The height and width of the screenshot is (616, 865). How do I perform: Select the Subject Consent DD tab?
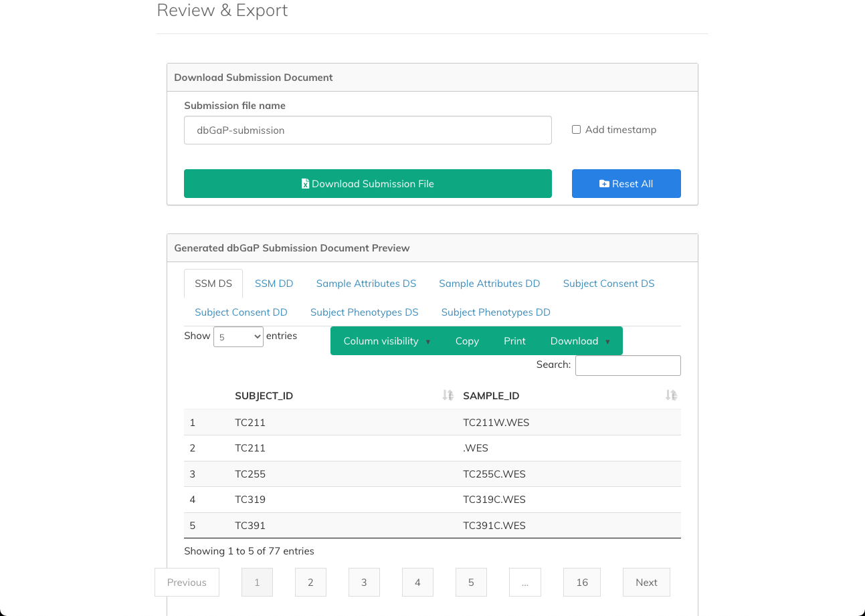pyautogui.click(x=241, y=312)
